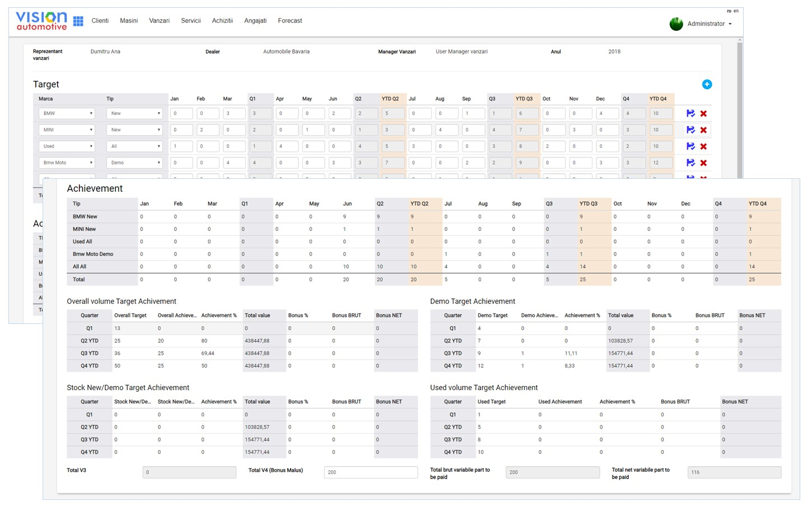Open the Servicii menu
The height and width of the screenshot is (519, 812).
coord(190,21)
